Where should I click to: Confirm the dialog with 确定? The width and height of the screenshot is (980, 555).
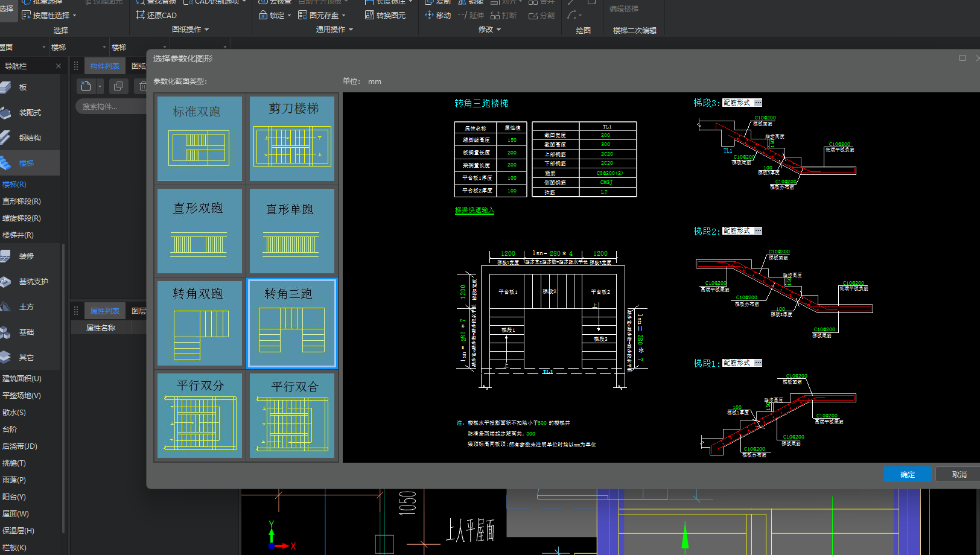point(907,475)
